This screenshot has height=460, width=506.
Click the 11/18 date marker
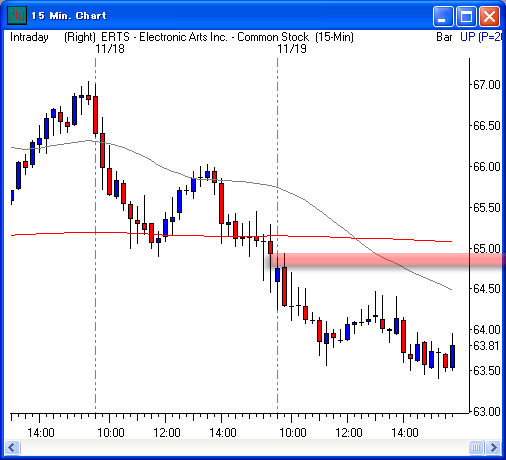click(x=110, y=49)
